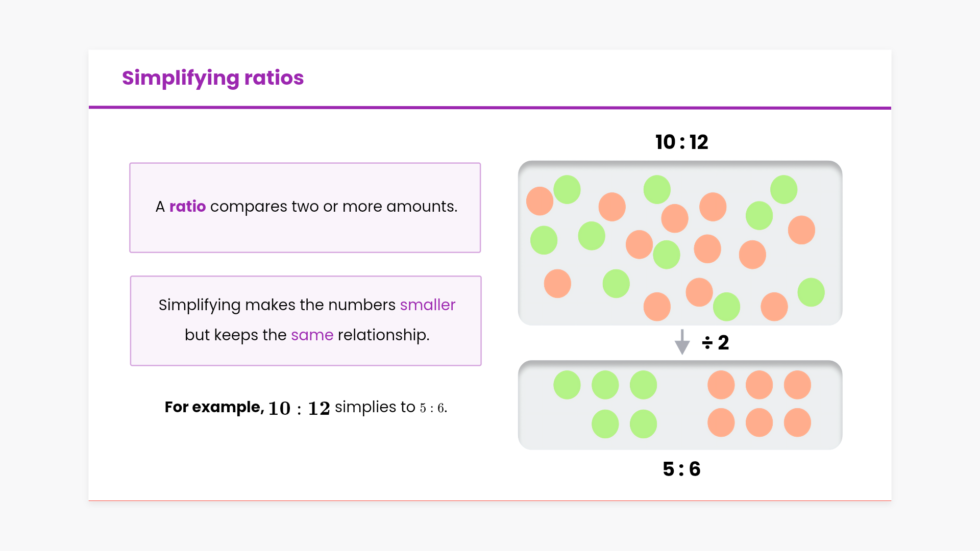This screenshot has height=551, width=980.
Task: Click "10 : 12" inside the example sentence
Action: [x=299, y=408]
